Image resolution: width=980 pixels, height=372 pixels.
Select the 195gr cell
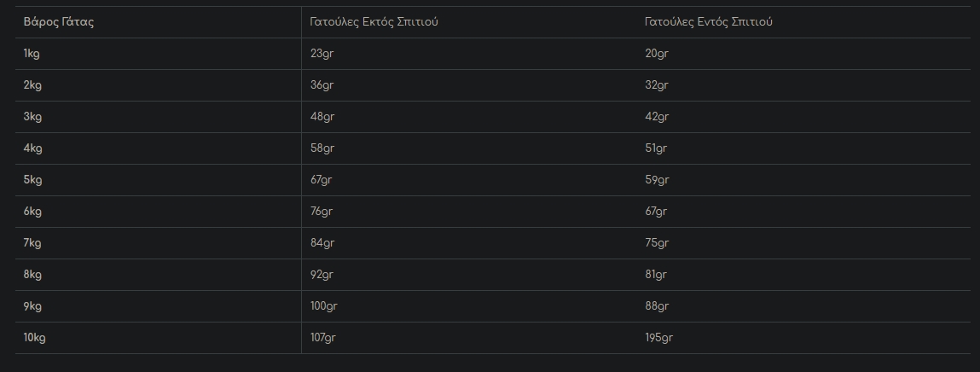(x=659, y=338)
